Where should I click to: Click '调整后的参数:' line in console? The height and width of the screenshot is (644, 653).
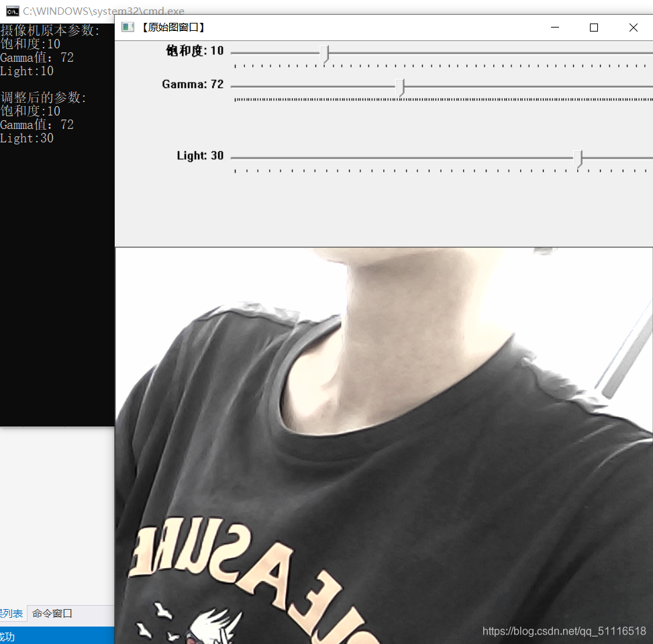44,97
